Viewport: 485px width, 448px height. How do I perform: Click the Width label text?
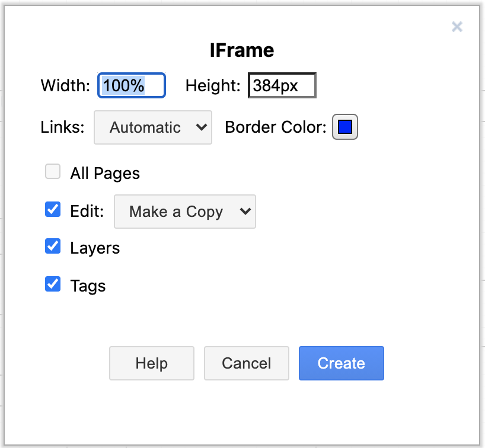pyautogui.click(x=65, y=86)
